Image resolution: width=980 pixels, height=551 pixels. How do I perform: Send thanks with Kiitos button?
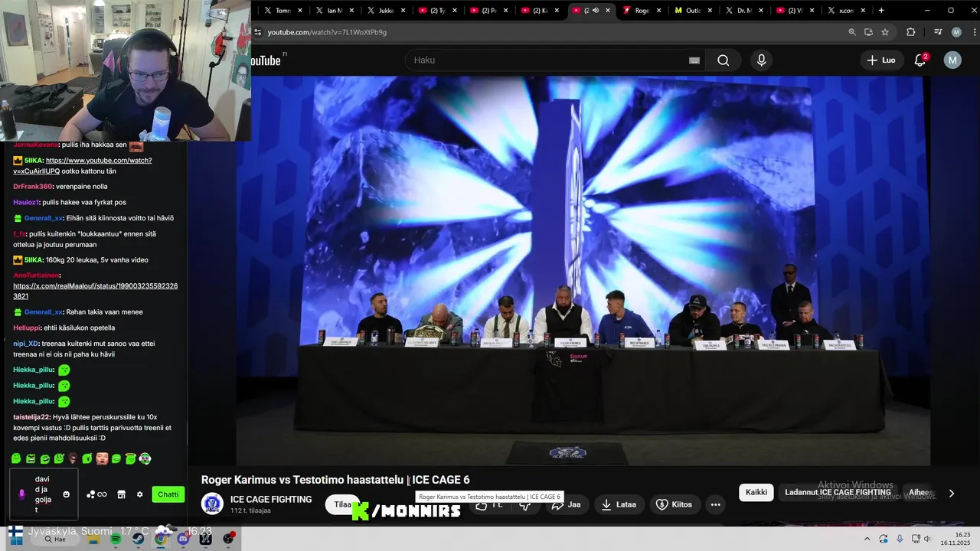(675, 504)
